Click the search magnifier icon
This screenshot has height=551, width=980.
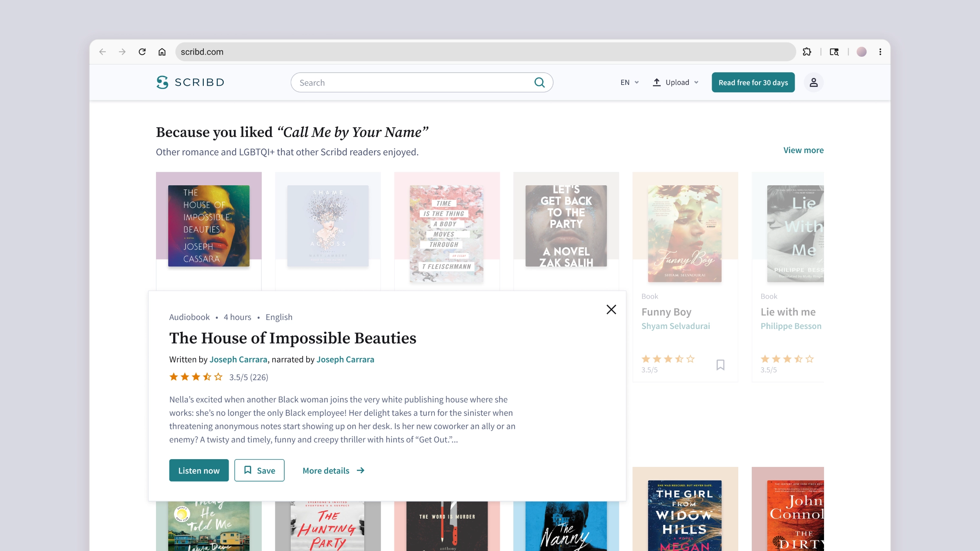[x=539, y=82]
